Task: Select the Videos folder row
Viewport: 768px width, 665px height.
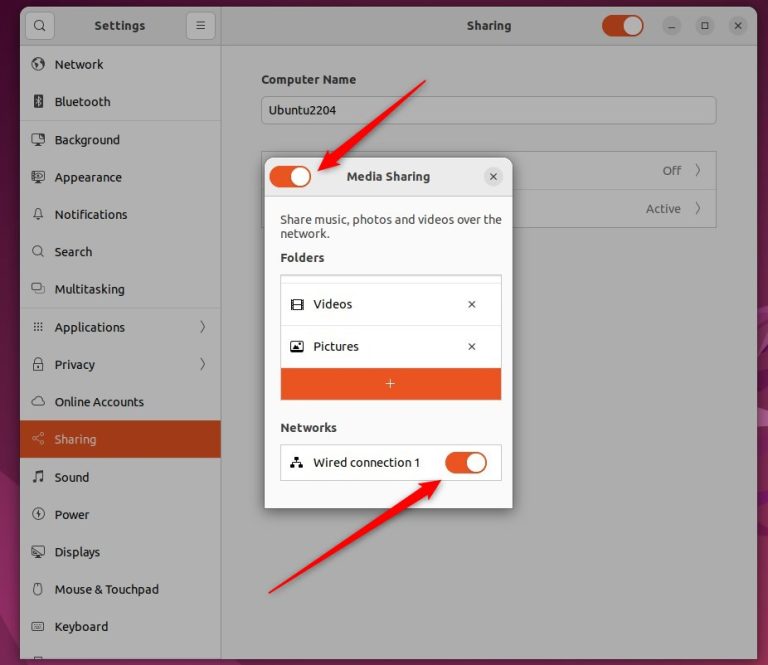Action: [x=391, y=305]
